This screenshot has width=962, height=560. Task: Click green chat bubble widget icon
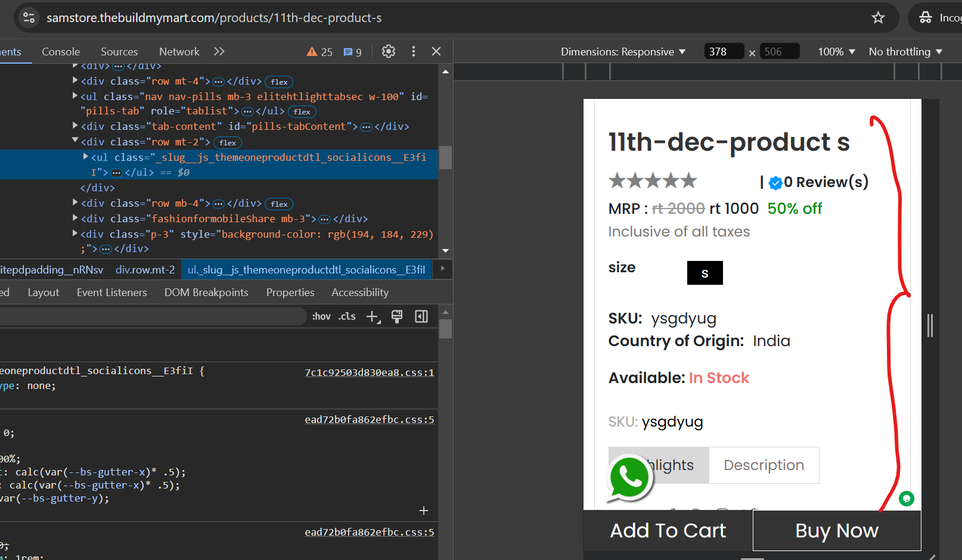click(907, 499)
